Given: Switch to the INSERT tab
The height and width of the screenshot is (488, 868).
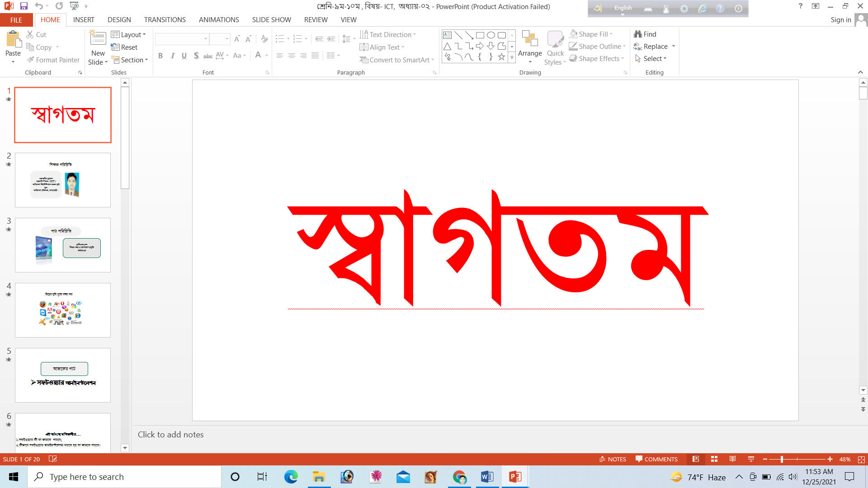Looking at the screenshot, I should tap(84, 20).
